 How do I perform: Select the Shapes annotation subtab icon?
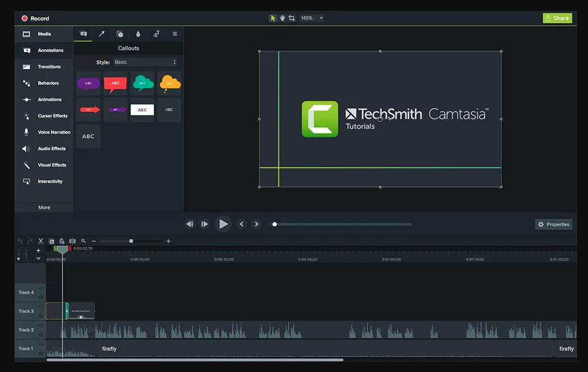[119, 34]
